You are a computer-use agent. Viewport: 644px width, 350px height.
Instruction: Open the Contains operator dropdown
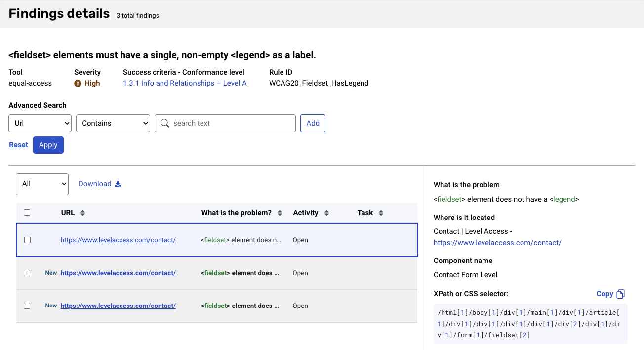coord(113,123)
